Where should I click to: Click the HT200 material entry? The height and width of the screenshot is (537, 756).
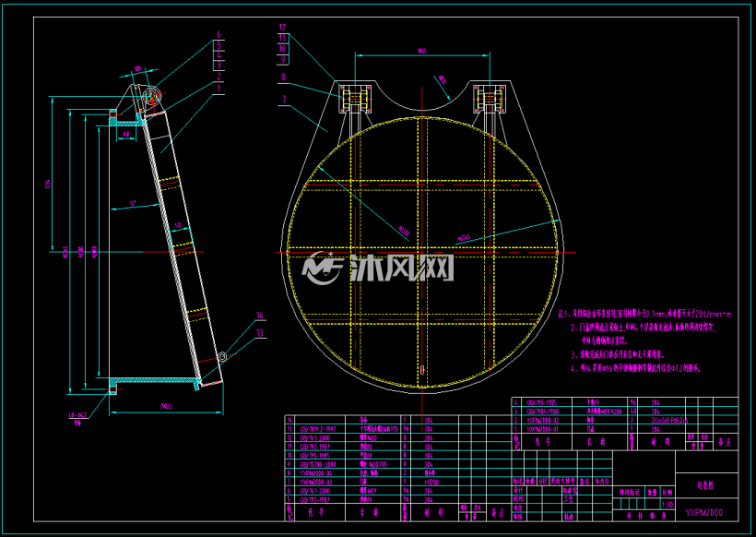point(429,482)
